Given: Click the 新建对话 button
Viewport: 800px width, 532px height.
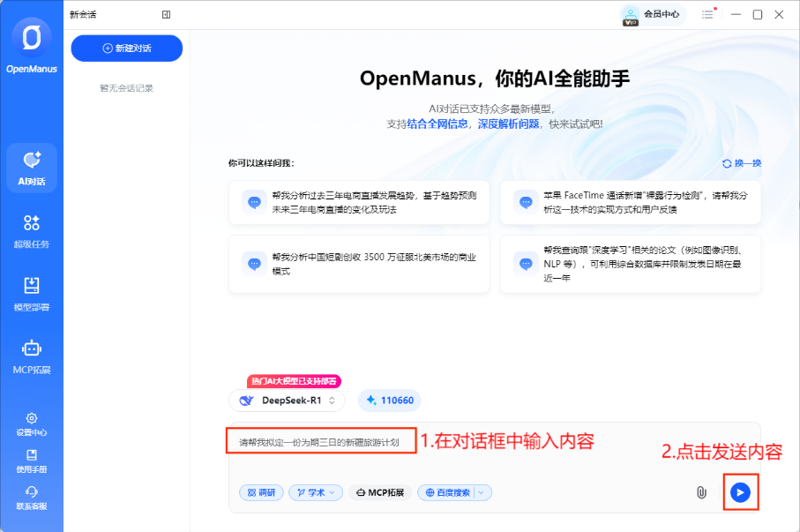Looking at the screenshot, I should point(126,48).
